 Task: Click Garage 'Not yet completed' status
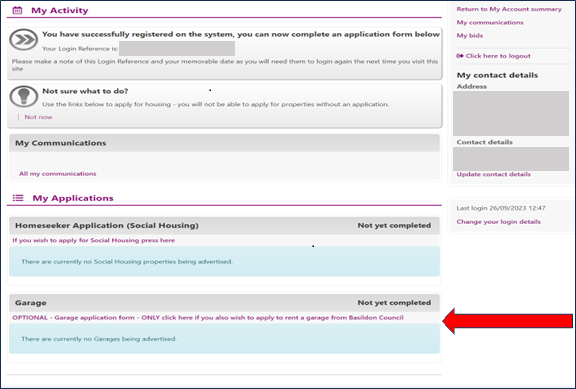pyautogui.click(x=394, y=302)
